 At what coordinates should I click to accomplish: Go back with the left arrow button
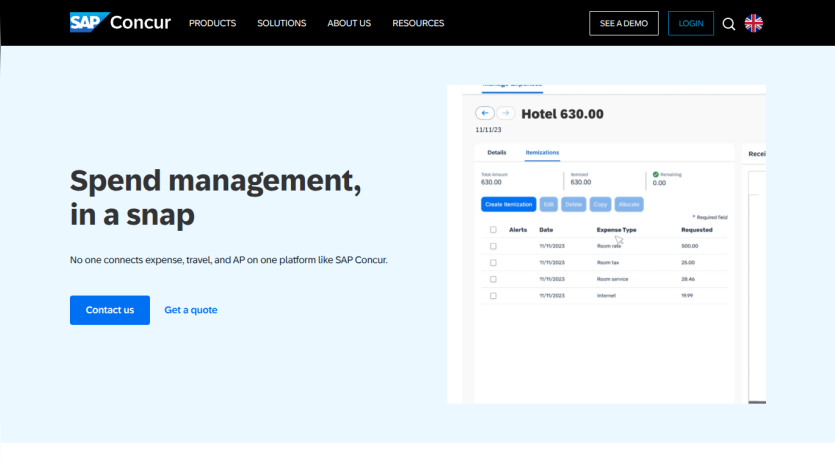pos(485,113)
